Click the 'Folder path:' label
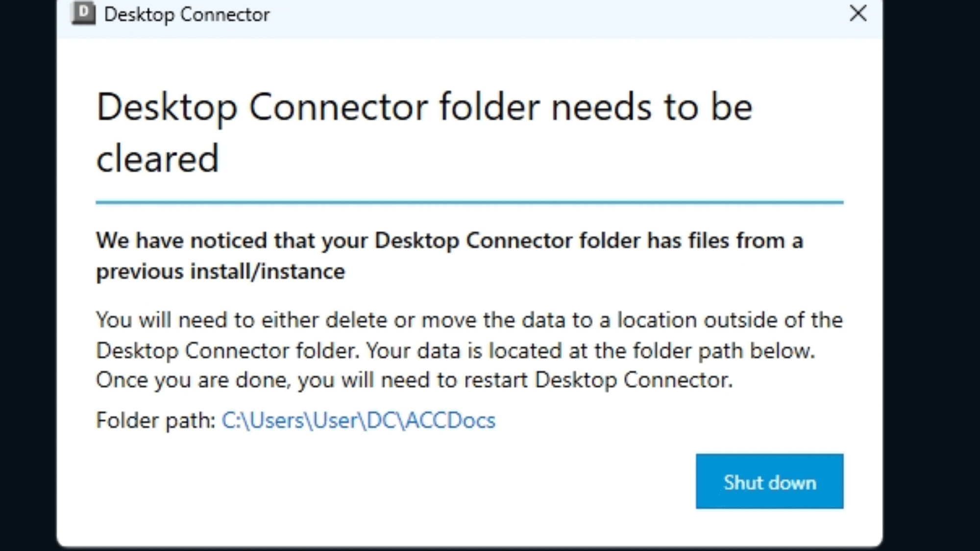 (x=155, y=421)
